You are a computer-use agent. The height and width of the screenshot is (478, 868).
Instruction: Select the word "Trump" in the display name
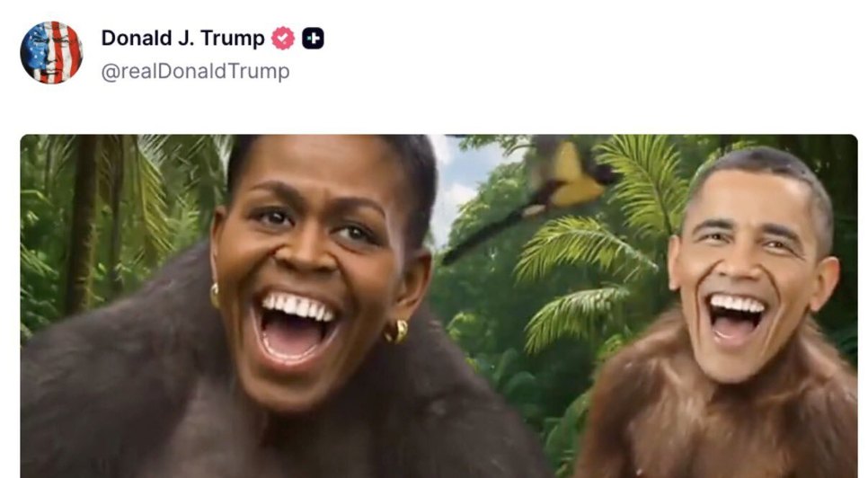coord(233,38)
